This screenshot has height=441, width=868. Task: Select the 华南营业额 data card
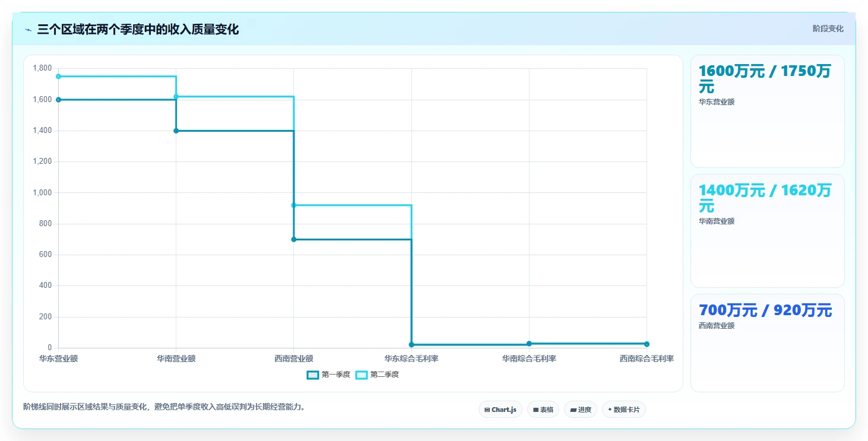point(767,231)
